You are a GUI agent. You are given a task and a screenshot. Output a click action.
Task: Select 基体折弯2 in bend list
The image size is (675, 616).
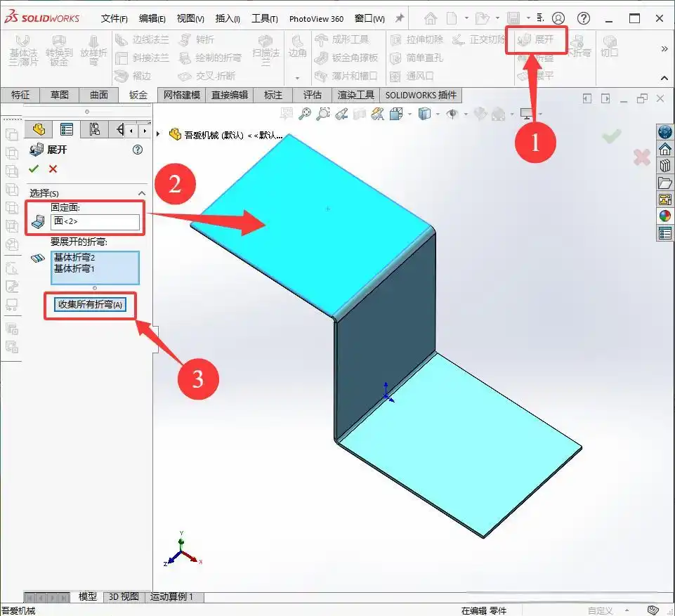click(74, 257)
